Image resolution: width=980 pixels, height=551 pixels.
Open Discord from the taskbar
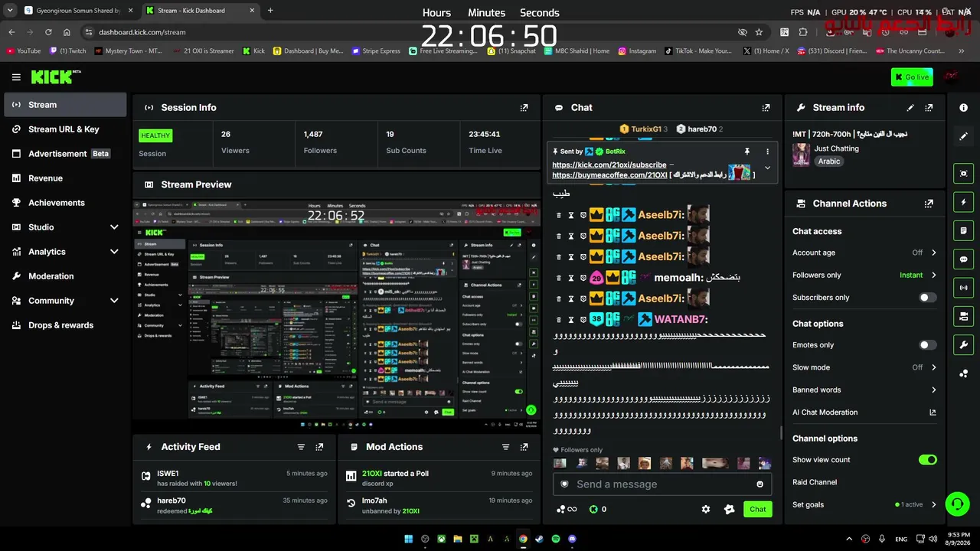pos(572,539)
